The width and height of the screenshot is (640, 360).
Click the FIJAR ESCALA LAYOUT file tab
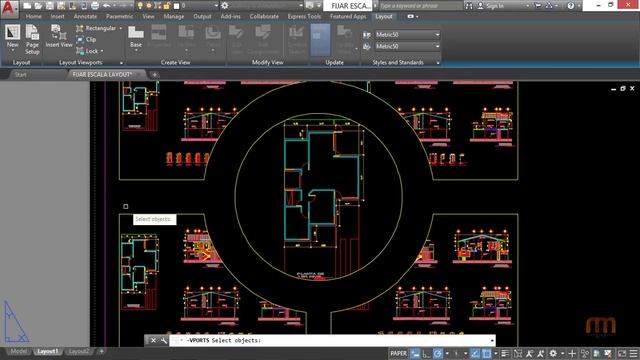coord(102,75)
